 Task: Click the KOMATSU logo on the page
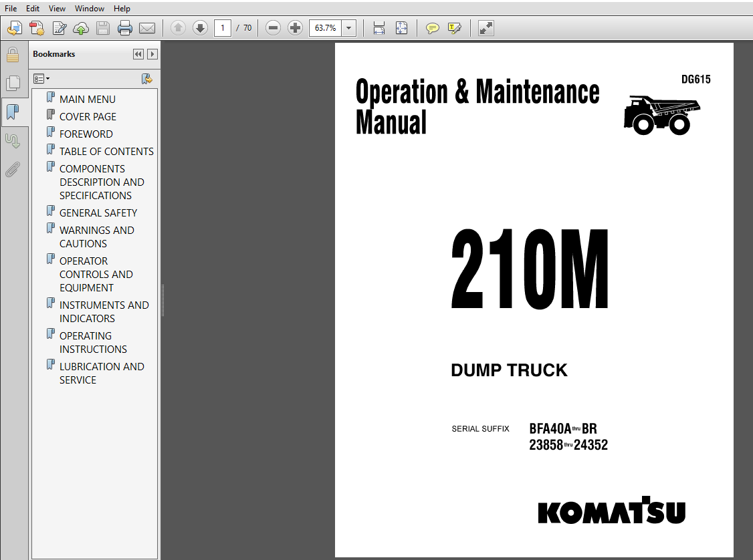[x=612, y=510]
